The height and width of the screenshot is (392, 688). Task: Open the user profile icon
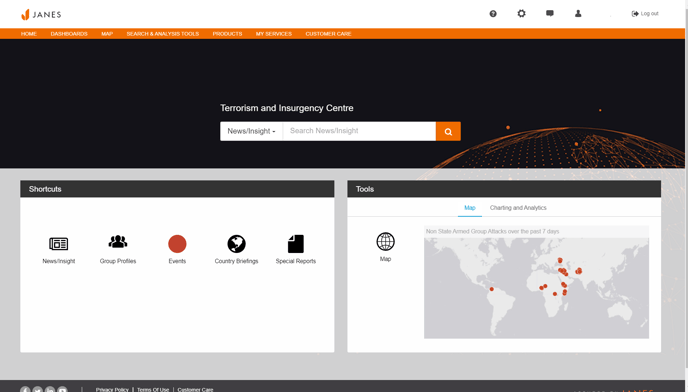pyautogui.click(x=578, y=14)
